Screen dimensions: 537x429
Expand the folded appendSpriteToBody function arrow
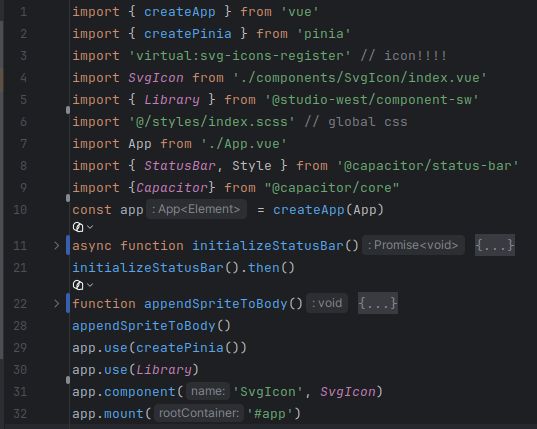click(x=57, y=303)
